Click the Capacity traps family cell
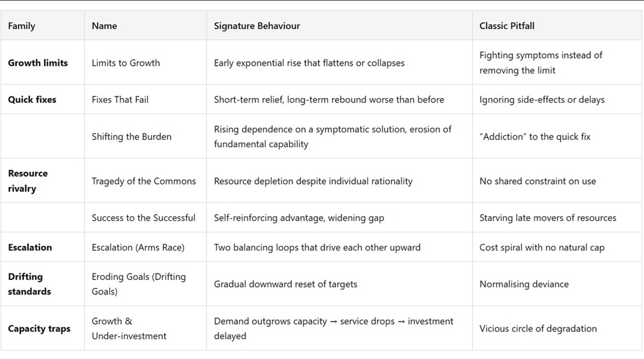The height and width of the screenshot is (359, 644). click(x=39, y=329)
